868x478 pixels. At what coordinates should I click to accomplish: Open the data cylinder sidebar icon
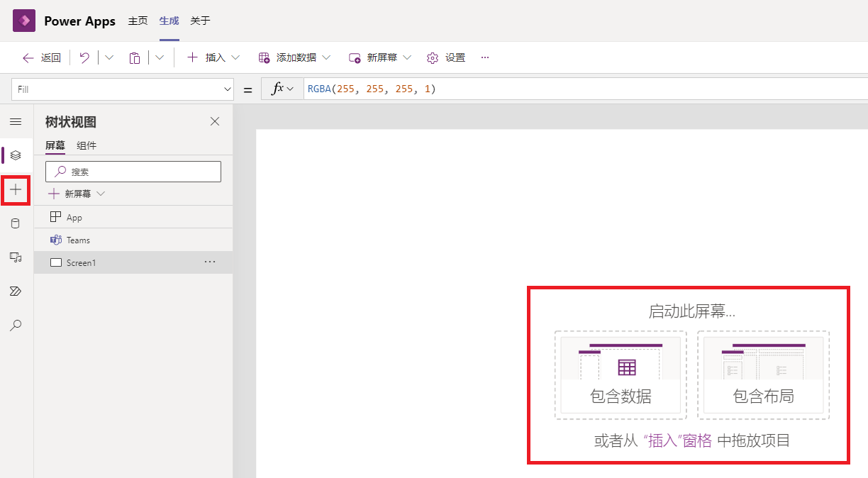pyautogui.click(x=16, y=223)
